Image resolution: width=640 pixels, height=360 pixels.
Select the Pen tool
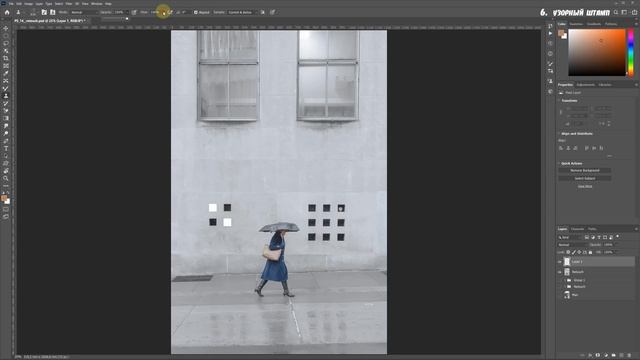click(6, 141)
